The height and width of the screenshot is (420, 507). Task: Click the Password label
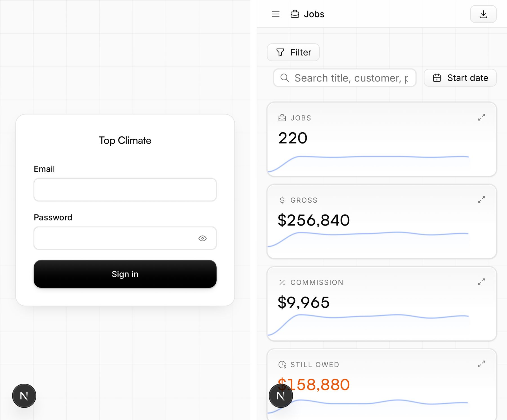pyautogui.click(x=53, y=217)
